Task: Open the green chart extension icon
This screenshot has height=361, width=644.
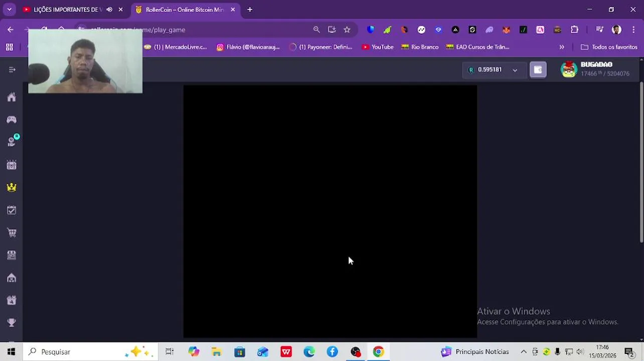Action: pyautogui.click(x=387, y=30)
